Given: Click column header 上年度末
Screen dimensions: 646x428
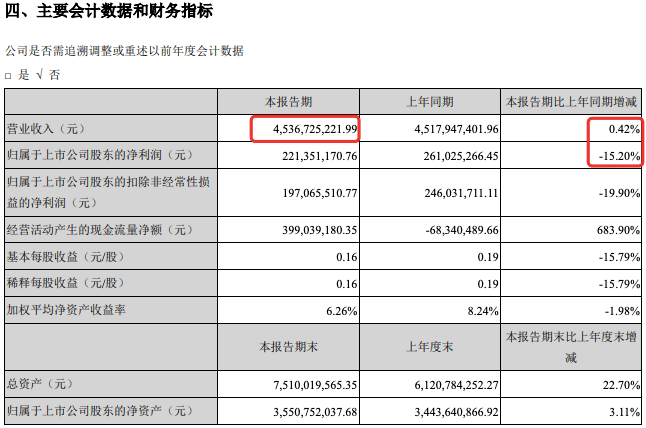Looking at the screenshot, I should 430,347.
